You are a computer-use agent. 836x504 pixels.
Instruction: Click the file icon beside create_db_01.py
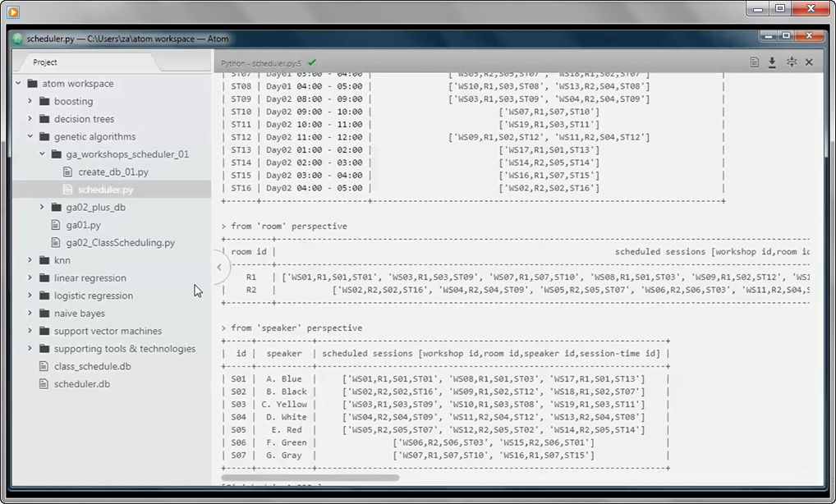click(x=67, y=172)
